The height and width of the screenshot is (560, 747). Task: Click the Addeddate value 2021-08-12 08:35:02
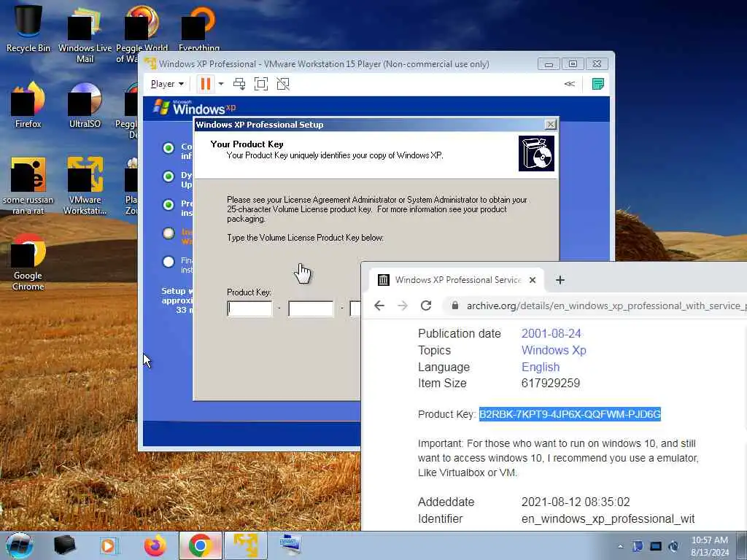tap(576, 502)
